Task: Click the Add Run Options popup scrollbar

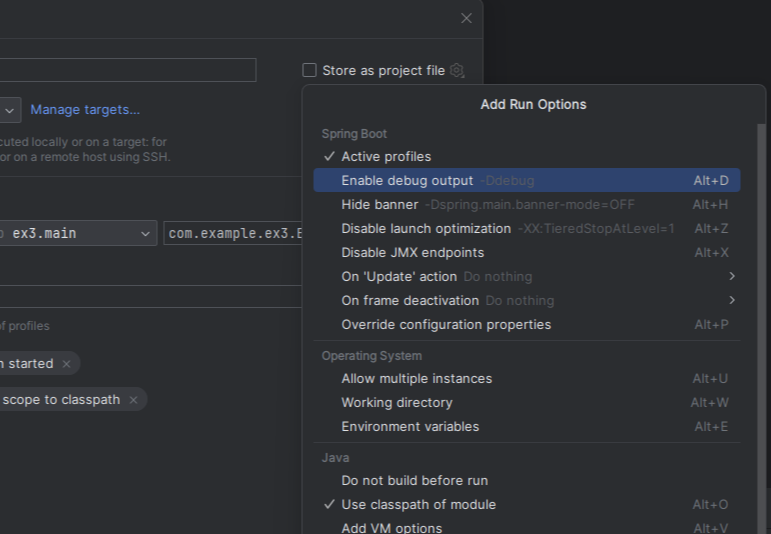Action: pos(761,328)
